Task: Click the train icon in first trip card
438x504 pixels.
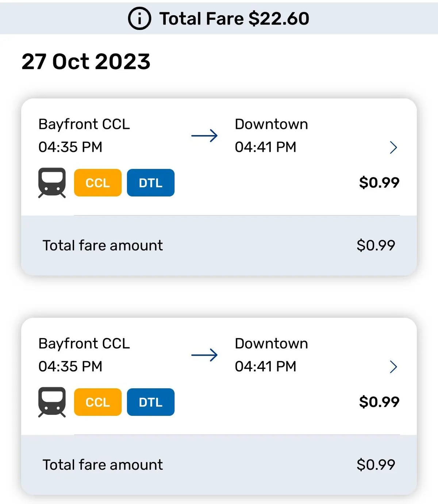Action: tap(52, 183)
